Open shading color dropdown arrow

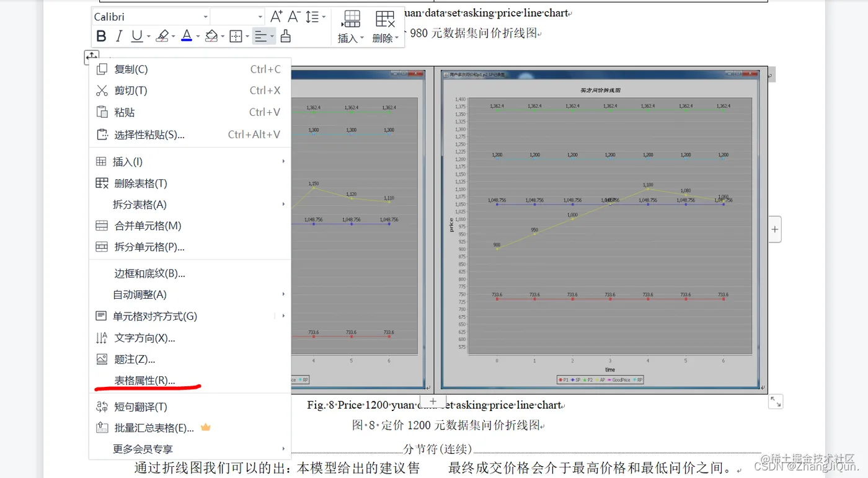(x=222, y=37)
